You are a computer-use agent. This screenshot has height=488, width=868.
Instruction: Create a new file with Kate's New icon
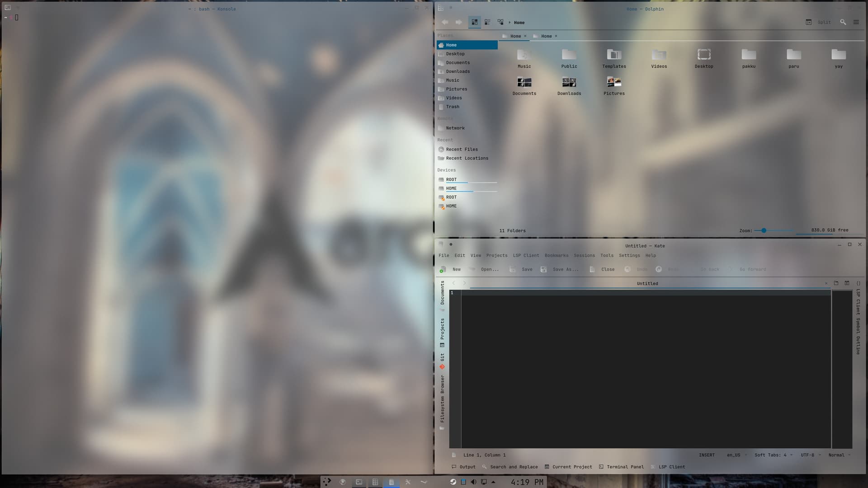(x=451, y=269)
